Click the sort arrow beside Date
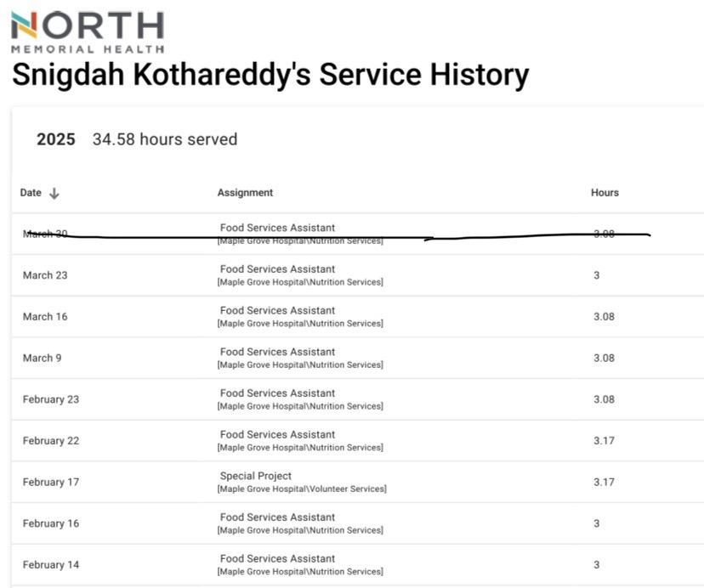The height and width of the screenshot is (588, 704). point(54,193)
